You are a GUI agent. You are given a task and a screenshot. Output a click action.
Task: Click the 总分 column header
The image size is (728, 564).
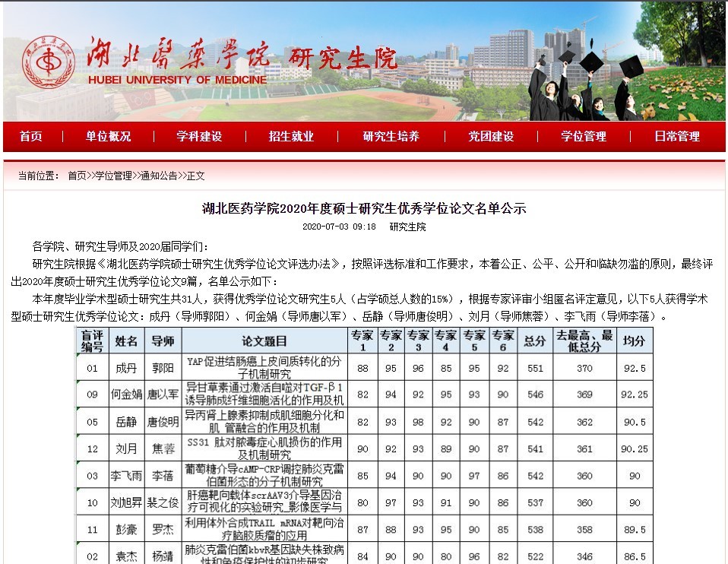tap(535, 341)
